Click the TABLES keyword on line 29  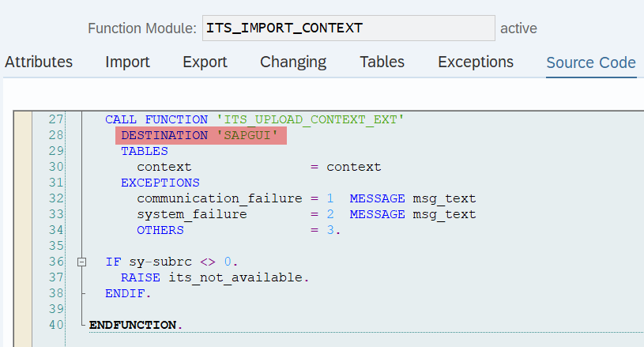(x=144, y=151)
